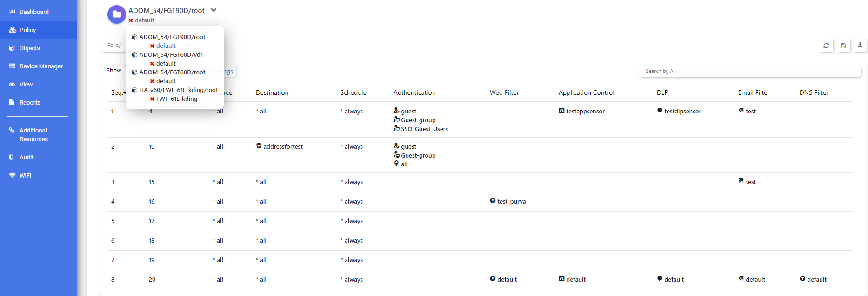
Task: Click the download export icon button
Action: 860,45
